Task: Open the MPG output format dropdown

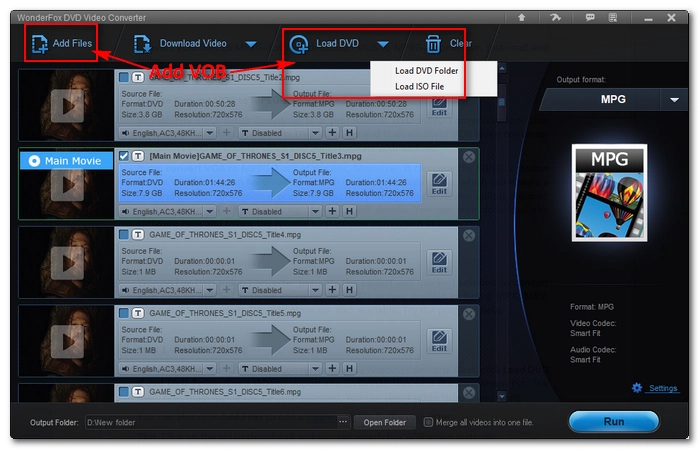Action: [x=674, y=100]
